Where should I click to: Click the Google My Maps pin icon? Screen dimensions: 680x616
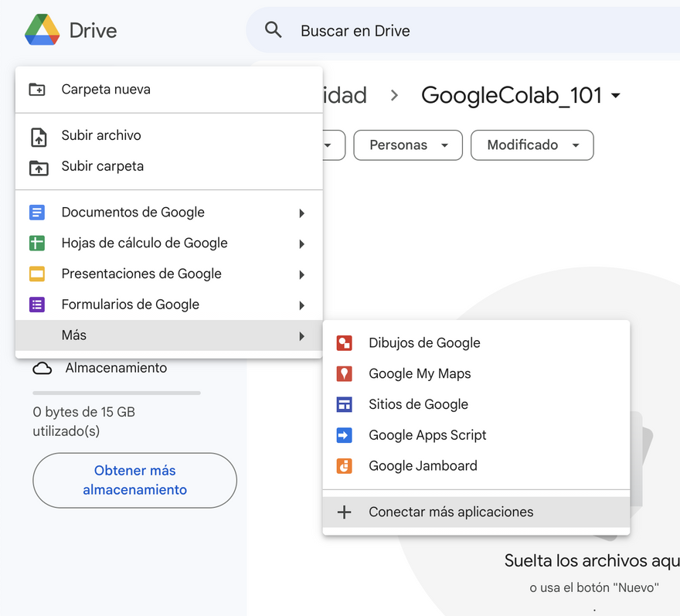(345, 373)
